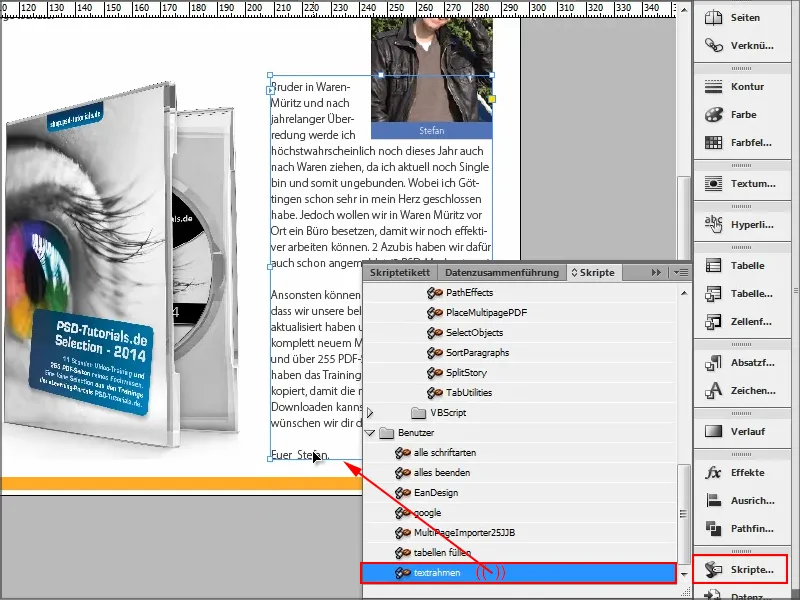Click the SortParagraphs script icon
Screen dimensions: 800x600
[x=435, y=353]
